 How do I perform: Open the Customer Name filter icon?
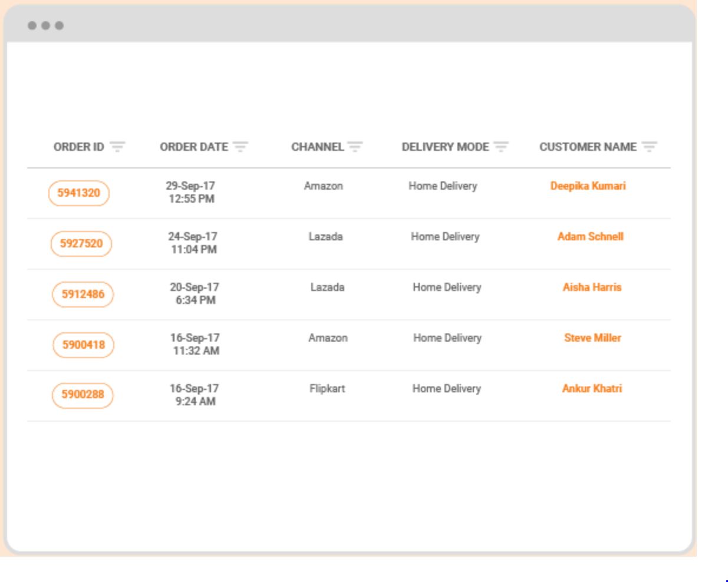[649, 147]
